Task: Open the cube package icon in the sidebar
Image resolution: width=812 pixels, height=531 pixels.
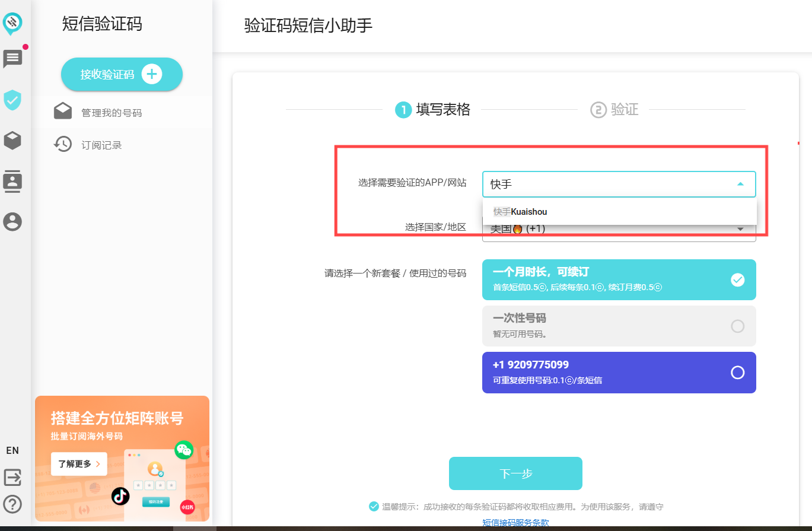Action: [x=12, y=140]
